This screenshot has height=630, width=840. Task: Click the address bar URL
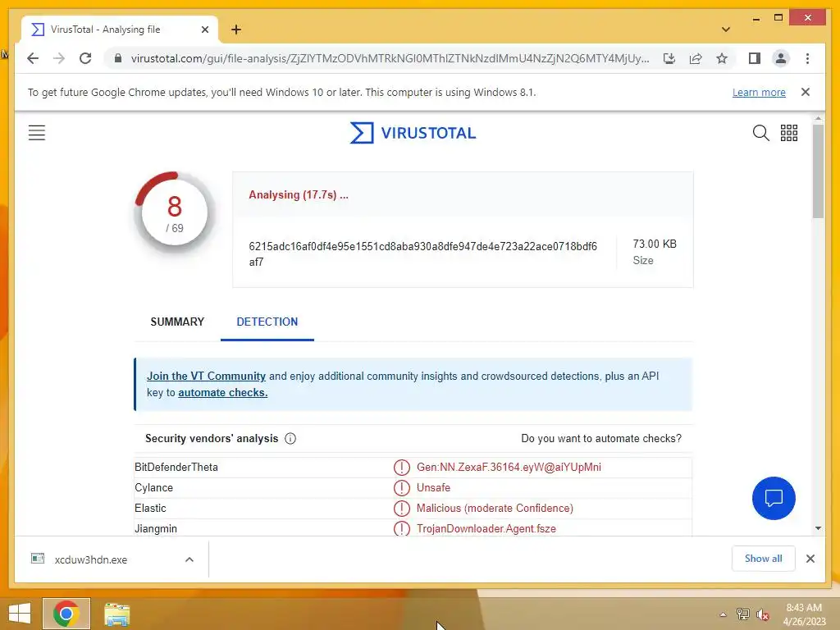390,58
